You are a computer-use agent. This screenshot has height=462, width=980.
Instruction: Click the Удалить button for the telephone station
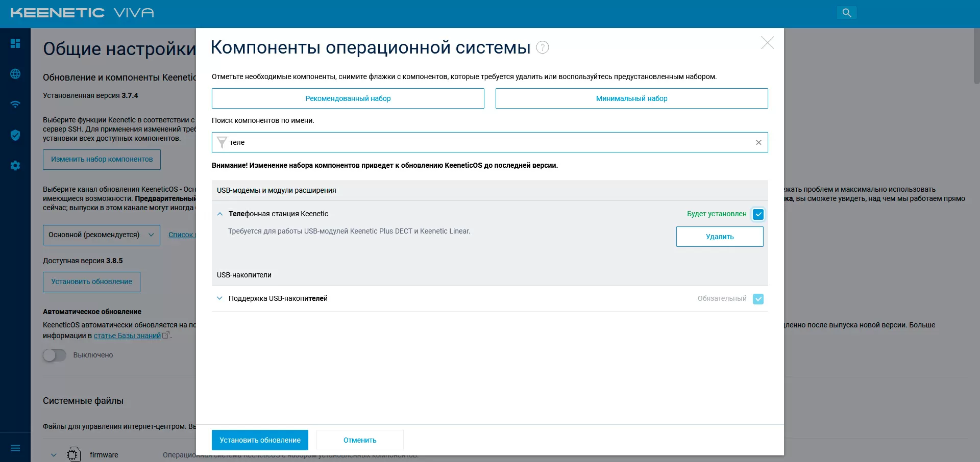click(720, 237)
